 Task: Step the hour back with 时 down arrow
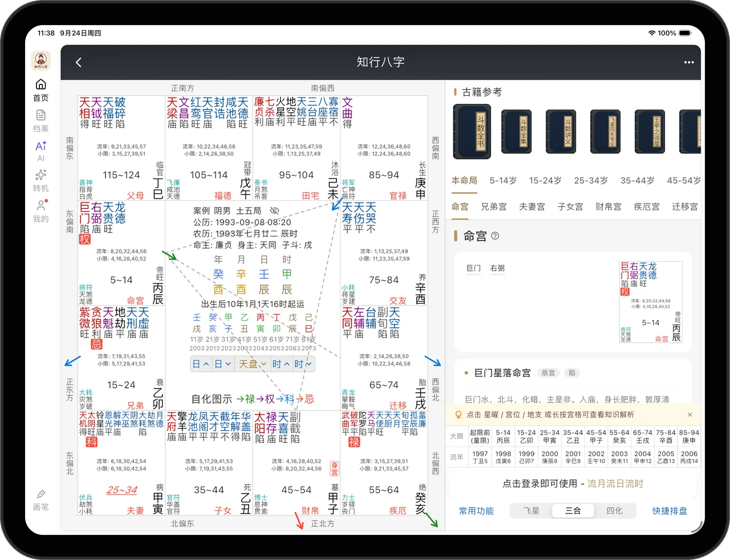pyautogui.click(x=303, y=364)
